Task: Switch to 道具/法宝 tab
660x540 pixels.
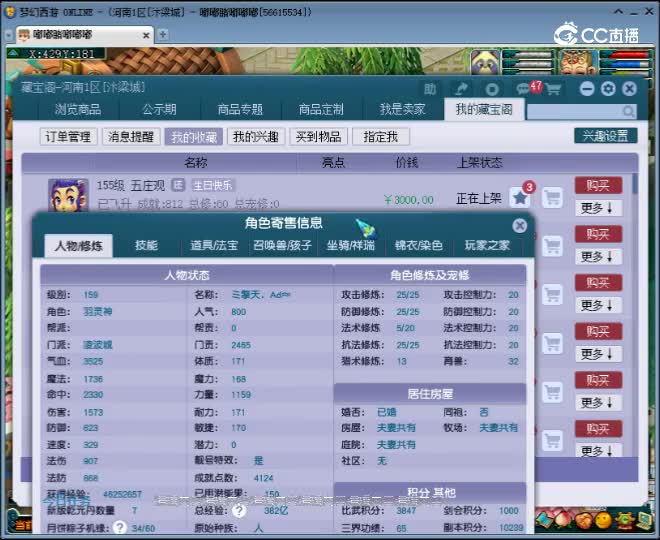Action: (214, 245)
